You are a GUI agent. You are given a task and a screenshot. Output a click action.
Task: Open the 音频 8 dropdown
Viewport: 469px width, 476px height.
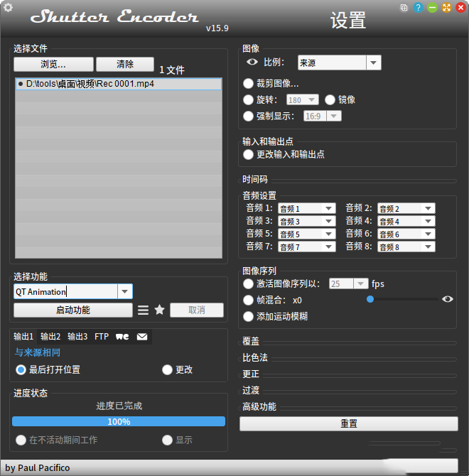[406, 247]
